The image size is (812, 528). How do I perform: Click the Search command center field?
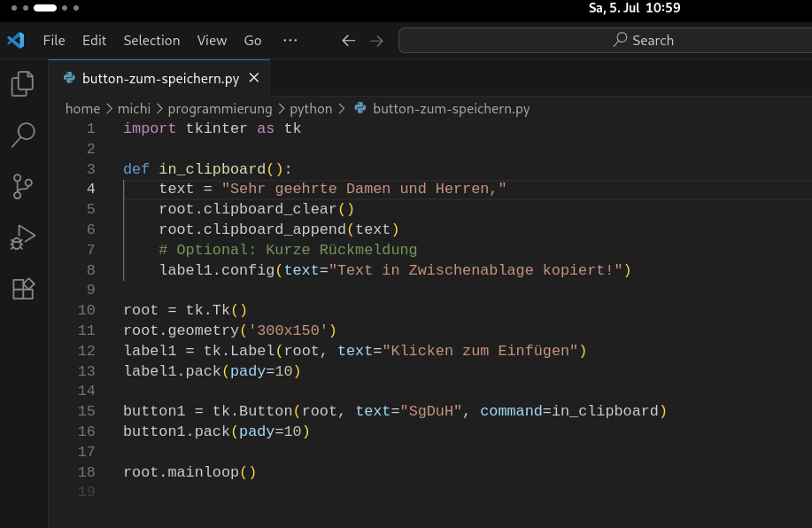(605, 41)
